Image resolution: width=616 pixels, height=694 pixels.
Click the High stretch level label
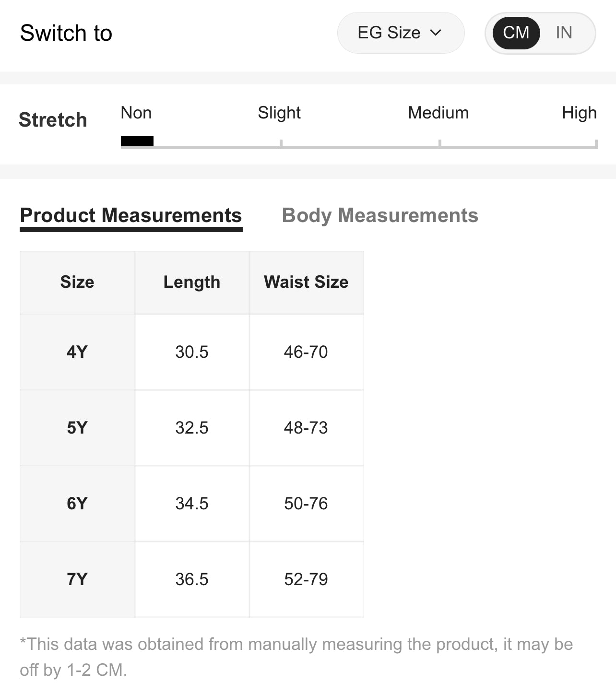coord(579,113)
